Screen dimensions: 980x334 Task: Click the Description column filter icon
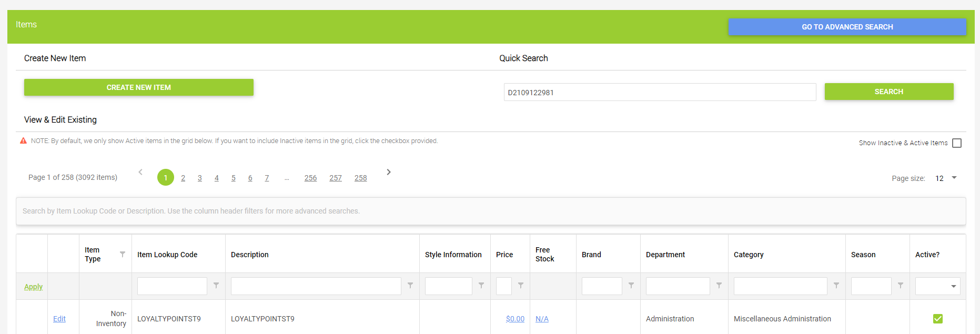click(410, 285)
